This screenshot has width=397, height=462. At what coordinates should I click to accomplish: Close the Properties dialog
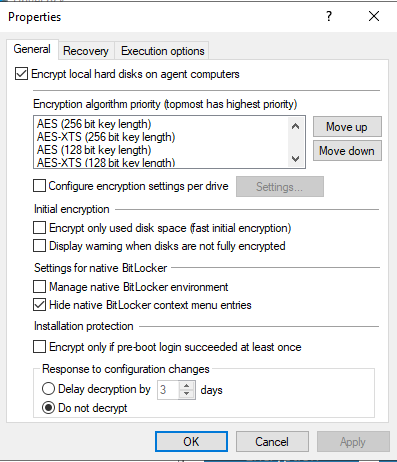[374, 16]
